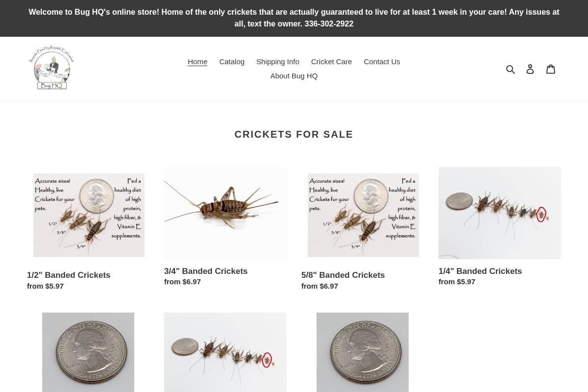Open the 1/4" Banded Crickets product

[x=480, y=271]
